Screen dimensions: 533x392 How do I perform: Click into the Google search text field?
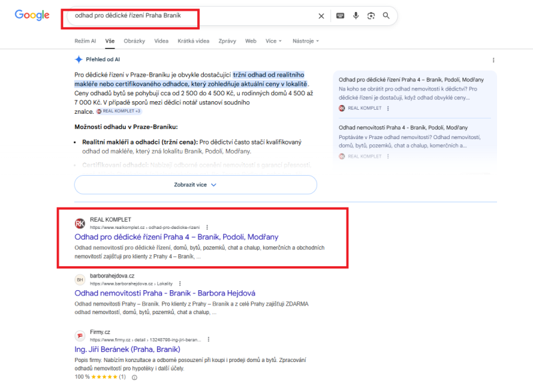[187, 16]
